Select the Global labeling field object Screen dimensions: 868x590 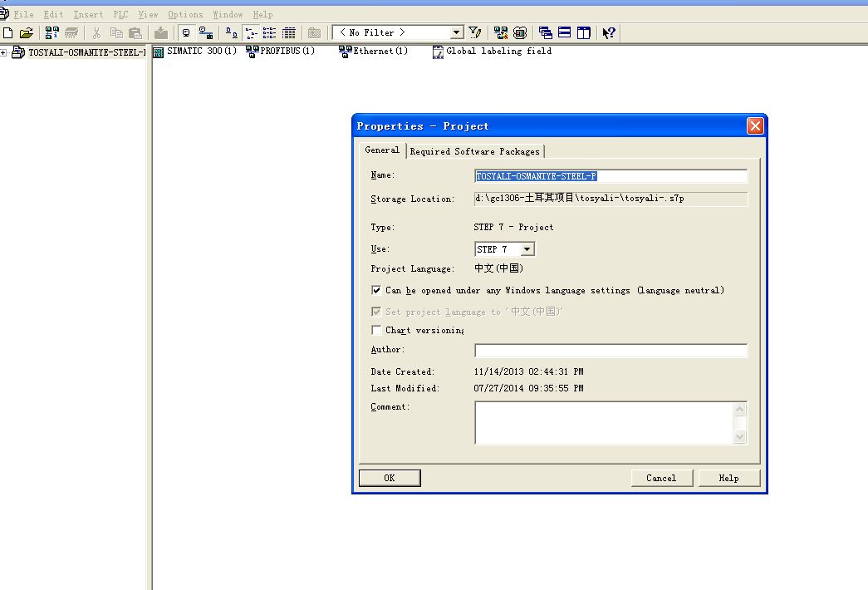pyautogui.click(x=492, y=52)
